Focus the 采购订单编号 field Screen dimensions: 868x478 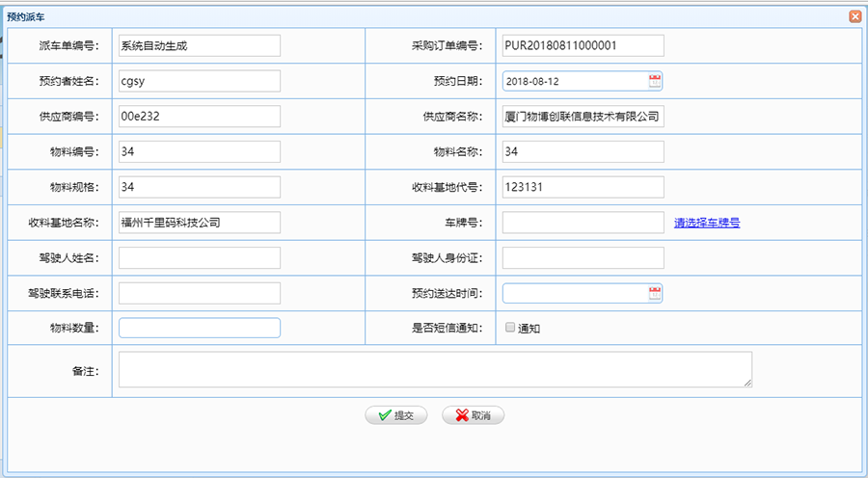[x=583, y=46]
